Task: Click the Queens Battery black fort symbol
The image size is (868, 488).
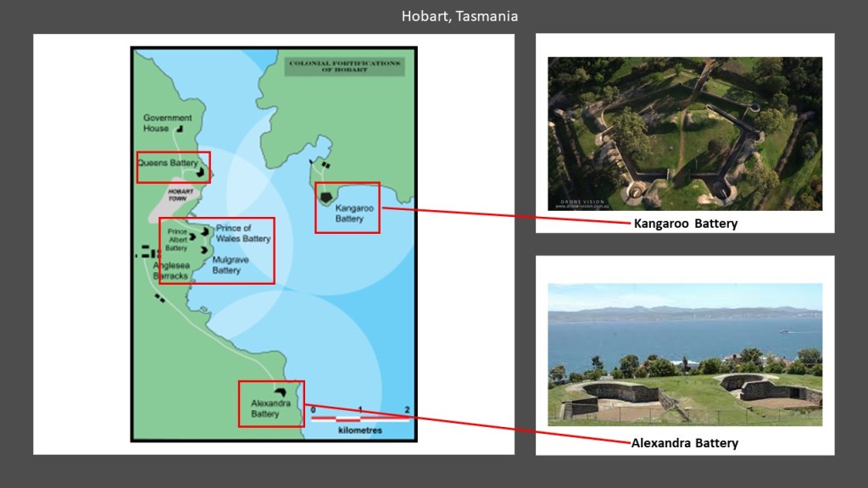Action: (x=202, y=172)
